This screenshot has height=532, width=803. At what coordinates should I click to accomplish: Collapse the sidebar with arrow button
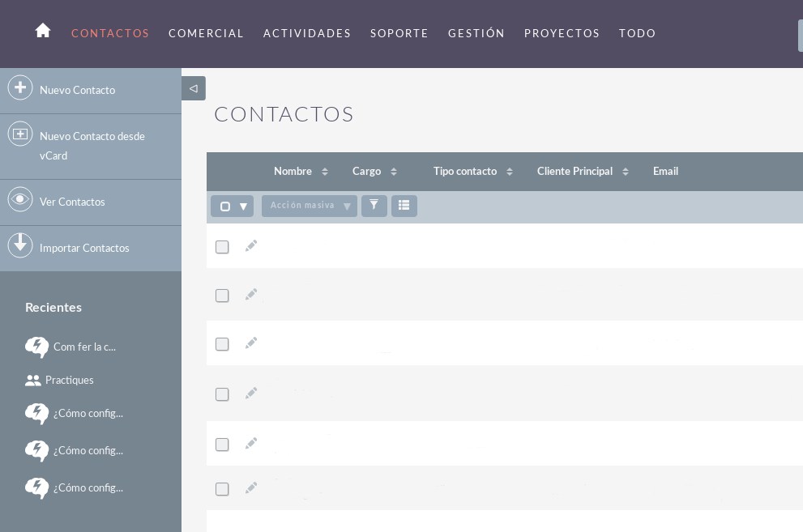[194, 88]
